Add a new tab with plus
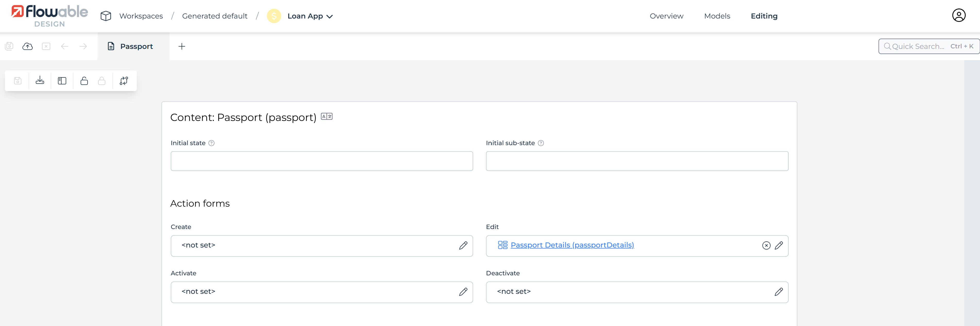This screenshot has height=326, width=980. pos(182,46)
